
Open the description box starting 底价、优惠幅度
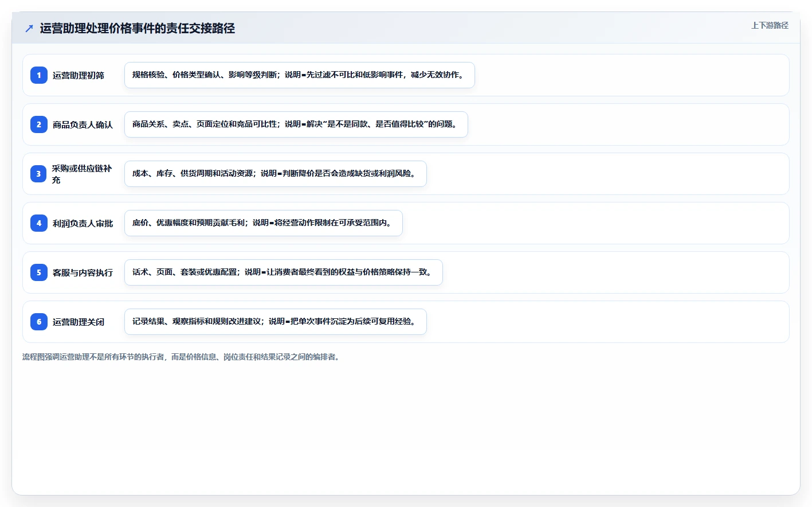click(x=264, y=223)
